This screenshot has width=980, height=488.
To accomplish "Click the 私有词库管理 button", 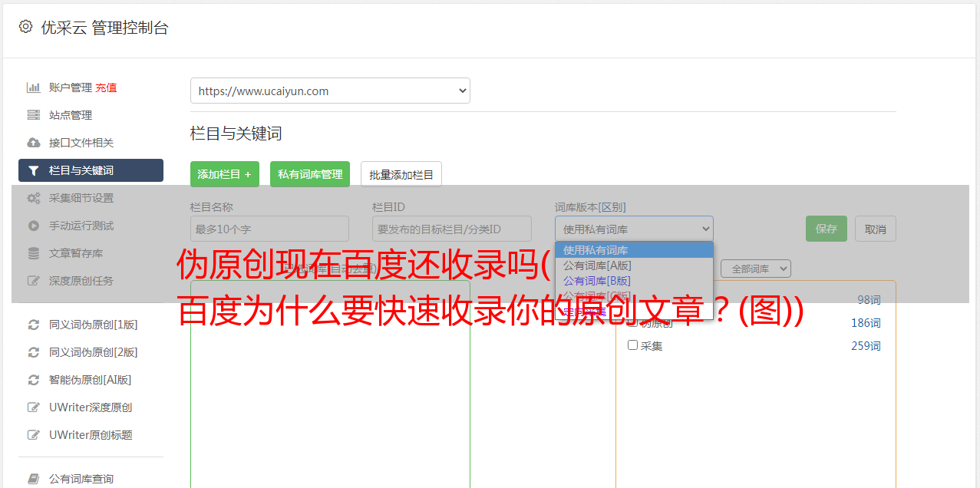I will point(310,174).
